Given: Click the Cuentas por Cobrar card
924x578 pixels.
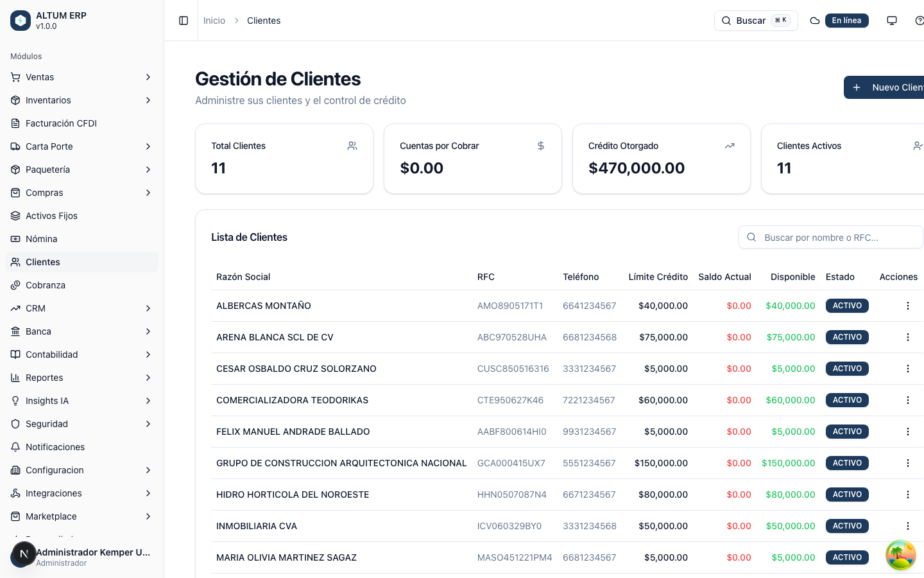Looking at the screenshot, I should pos(473,159).
